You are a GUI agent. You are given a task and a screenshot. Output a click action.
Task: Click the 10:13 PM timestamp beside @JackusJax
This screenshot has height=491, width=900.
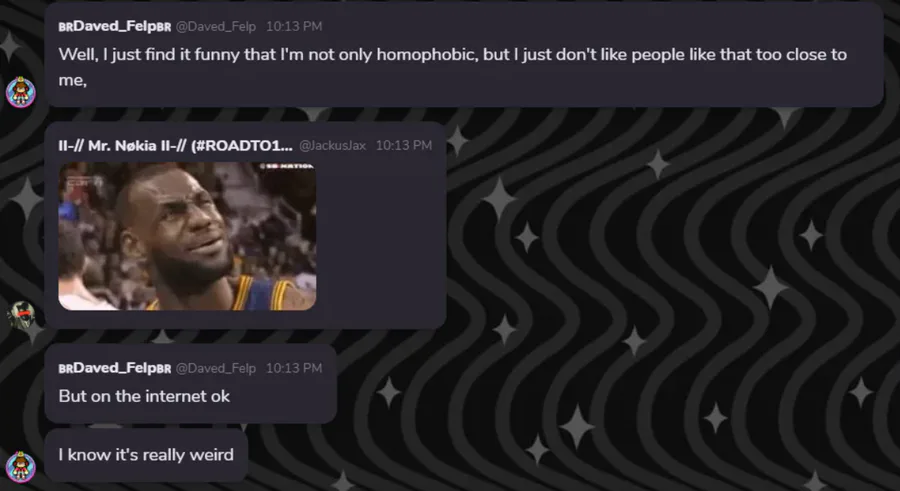(404, 145)
